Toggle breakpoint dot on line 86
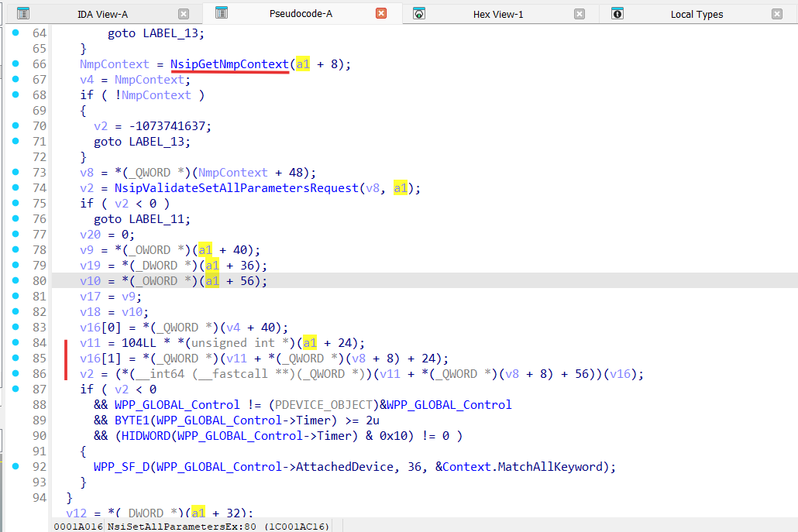 pyautogui.click(x=15, y=374)
